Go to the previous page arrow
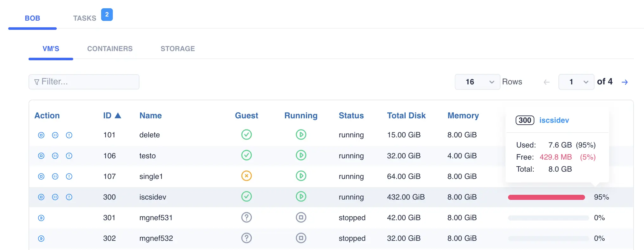Viewport: 644px width, 250px height. click(x=547, y=82)
